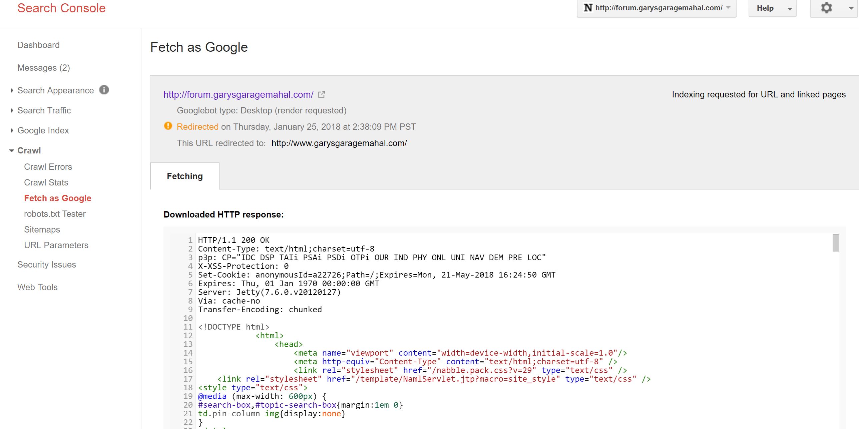
Task: Click the HTTP response scrollbar thumb
Action: pyautogui.click(x=835, y=243)
